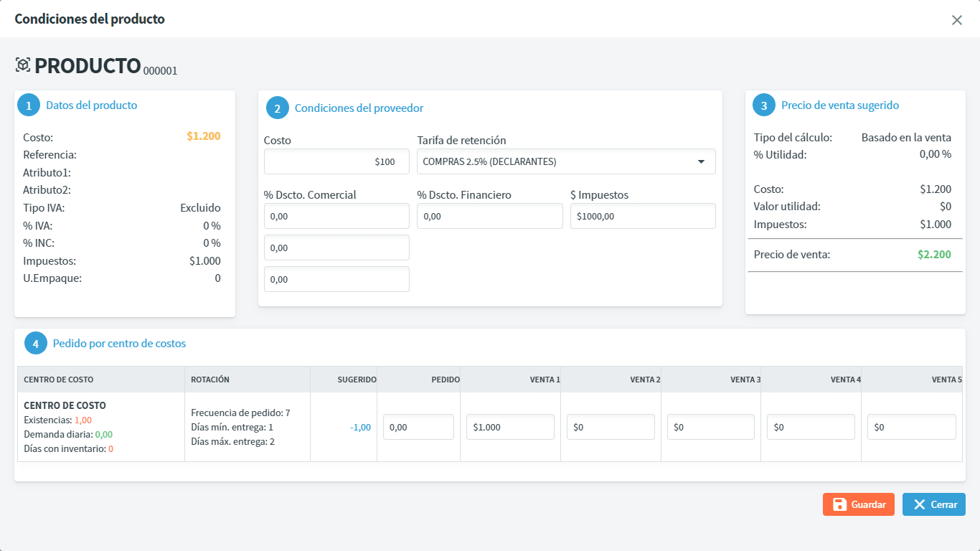Screen dimensions: 980x551
Task: Click the % Dscto. Financiero input
Action: (x=490, y=216)
